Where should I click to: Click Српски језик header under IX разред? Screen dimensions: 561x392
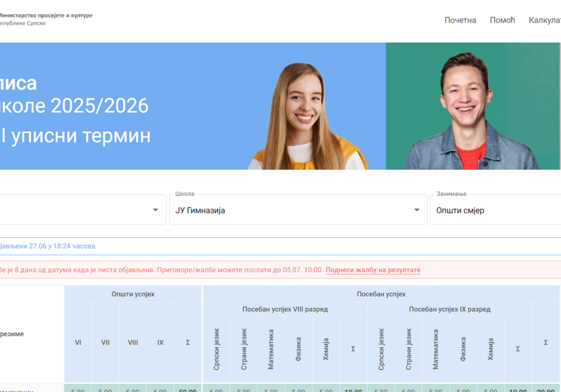coord(381,349)
